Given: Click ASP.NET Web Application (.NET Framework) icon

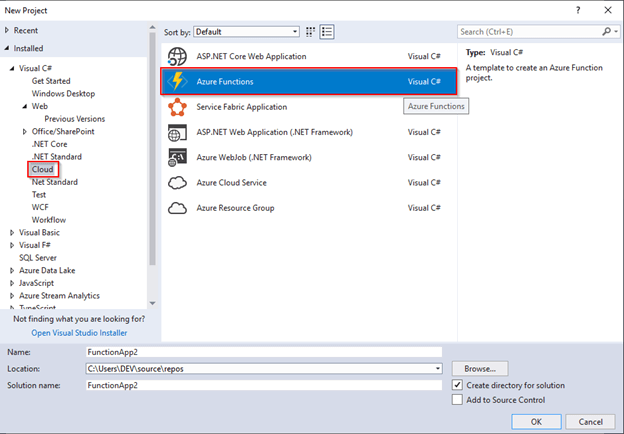Looking at the screenshot, I should point(178,132).
